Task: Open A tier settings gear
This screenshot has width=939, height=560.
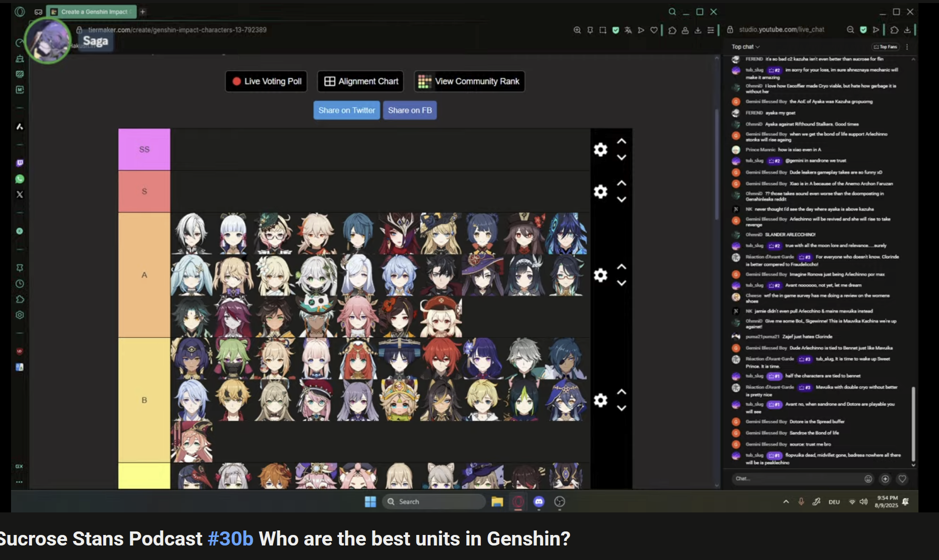Action: point(601,275)
